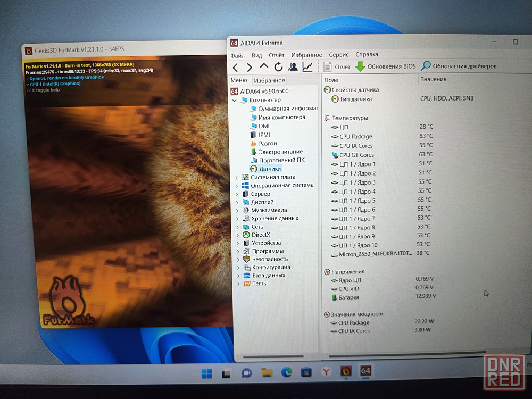
Task: Open the Файл menu
Action: [x=237, y=56]
